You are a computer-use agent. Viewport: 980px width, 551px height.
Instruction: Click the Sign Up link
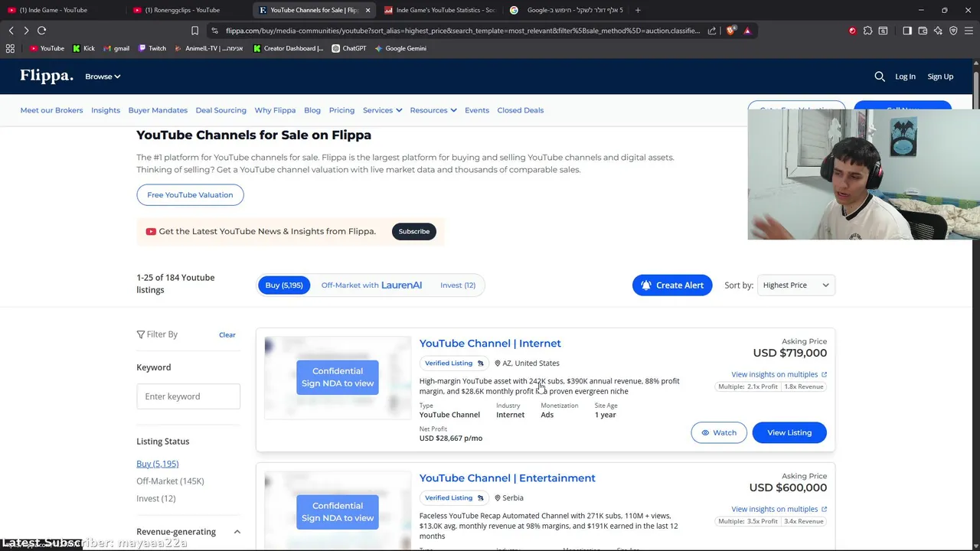click(x=940, y=77)
